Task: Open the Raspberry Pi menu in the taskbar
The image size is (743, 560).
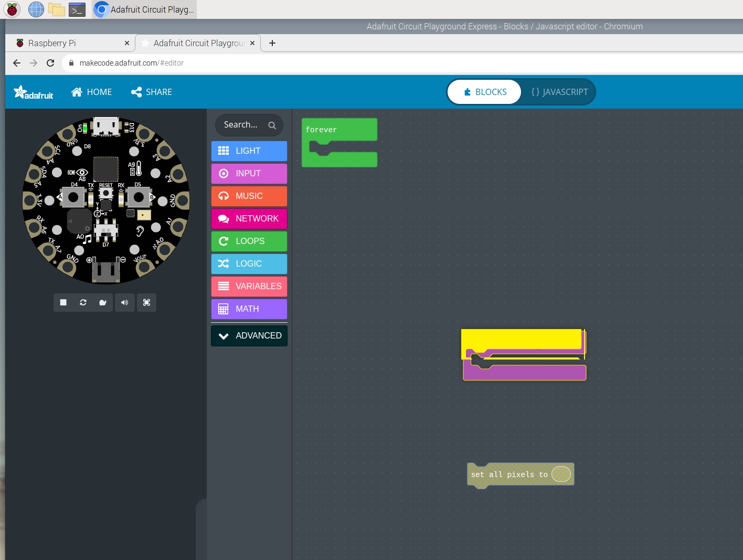Action: pos(11,9)
